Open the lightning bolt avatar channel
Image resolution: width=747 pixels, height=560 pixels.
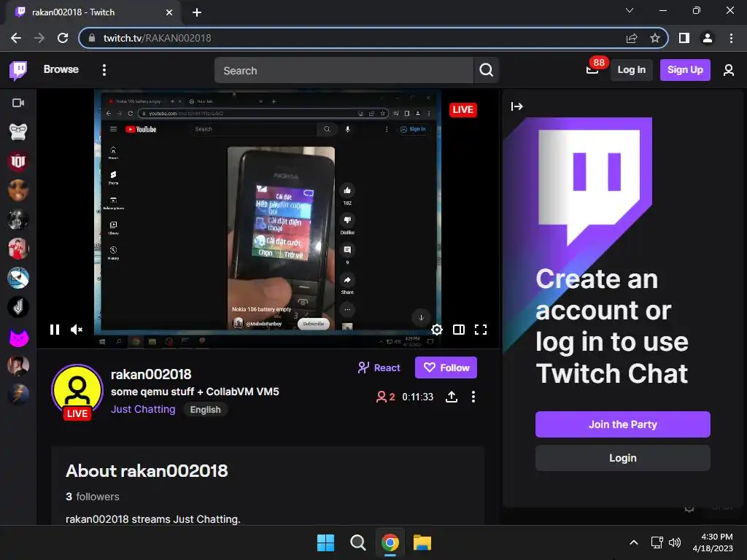(18, 394)
